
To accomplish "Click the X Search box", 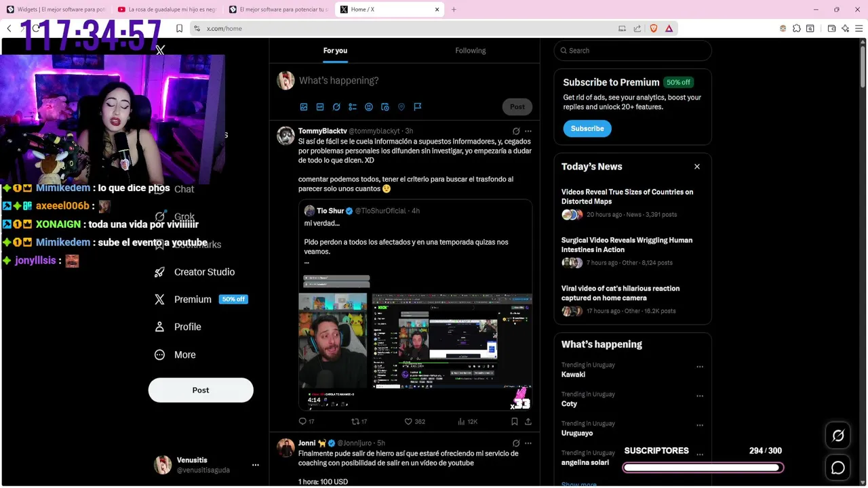I will pyautogui.click(x=633, y=51).
